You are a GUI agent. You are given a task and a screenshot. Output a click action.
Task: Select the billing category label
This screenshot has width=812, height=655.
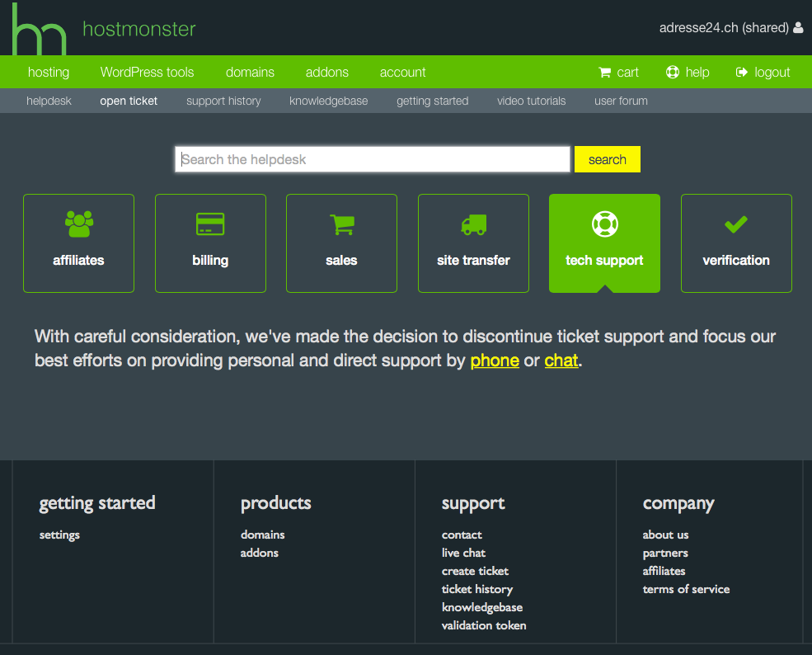[x=210, y=260]
